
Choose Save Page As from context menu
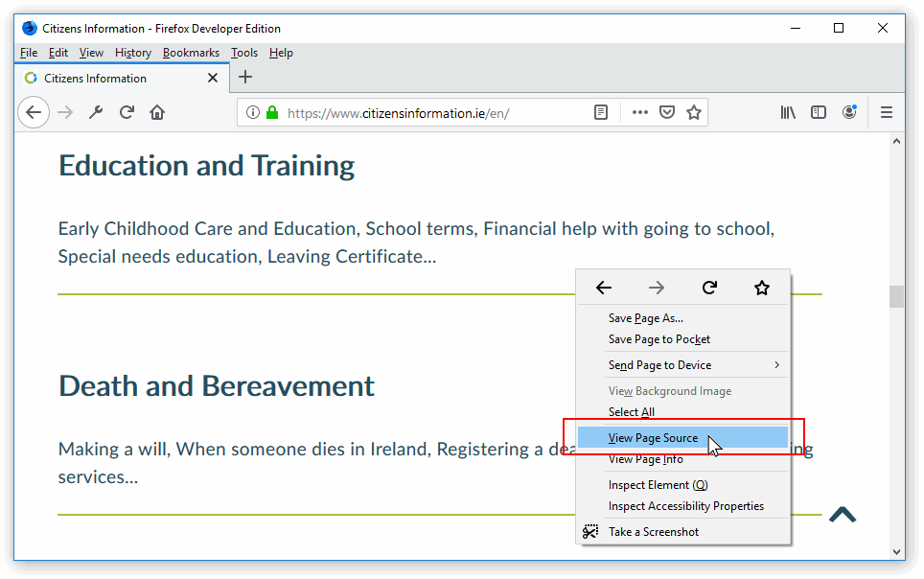coord(645,318)
